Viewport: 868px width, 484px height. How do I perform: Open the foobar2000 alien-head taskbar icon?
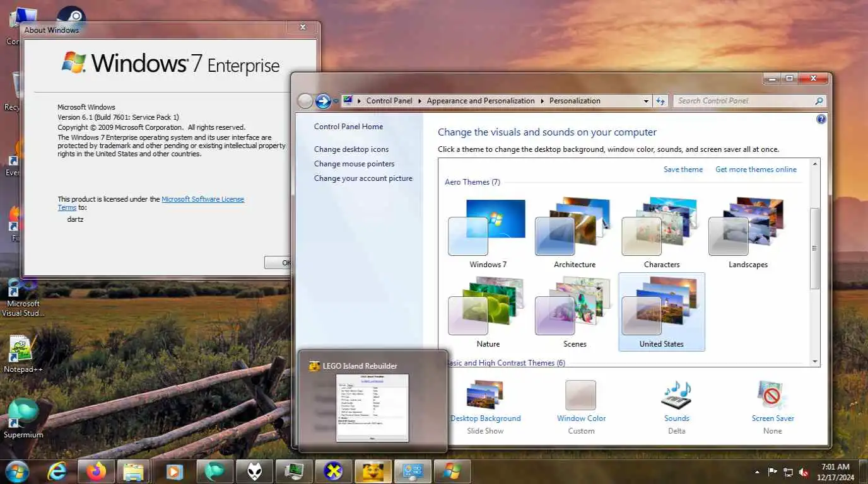pos(255,471)
